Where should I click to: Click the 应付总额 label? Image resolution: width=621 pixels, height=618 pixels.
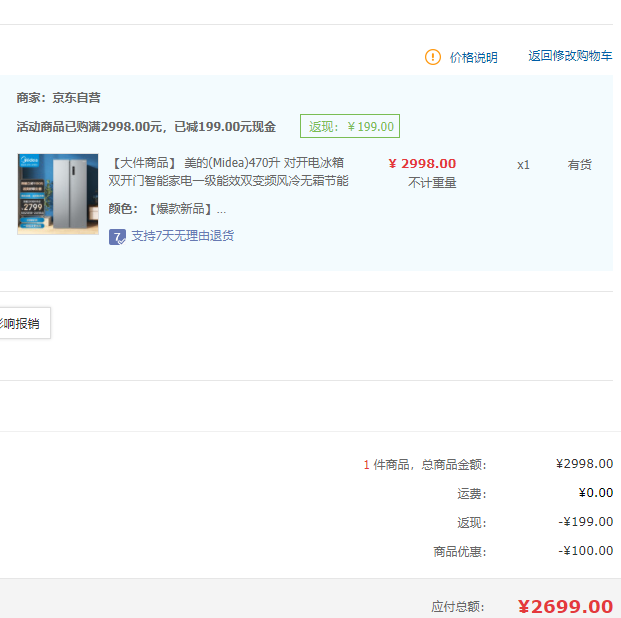tap(458, 607)
